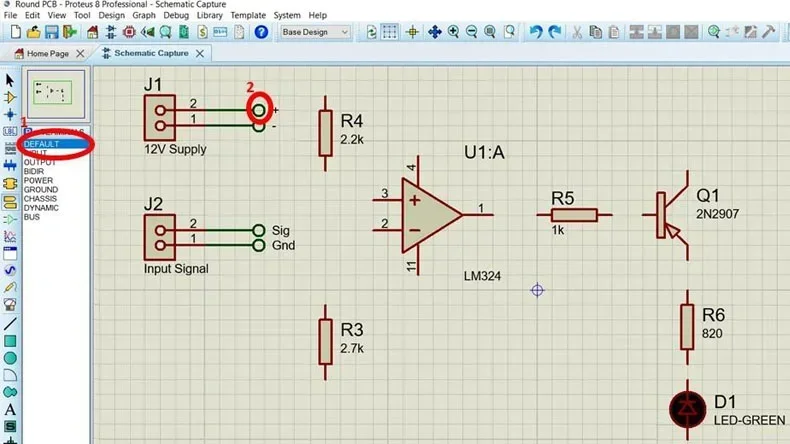790x444 pixels.
Task: Select the 2D text tool
Action: tap(10, 408)
